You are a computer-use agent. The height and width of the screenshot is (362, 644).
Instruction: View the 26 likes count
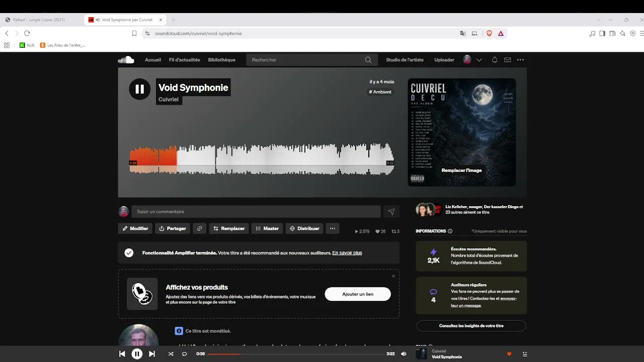380,231
